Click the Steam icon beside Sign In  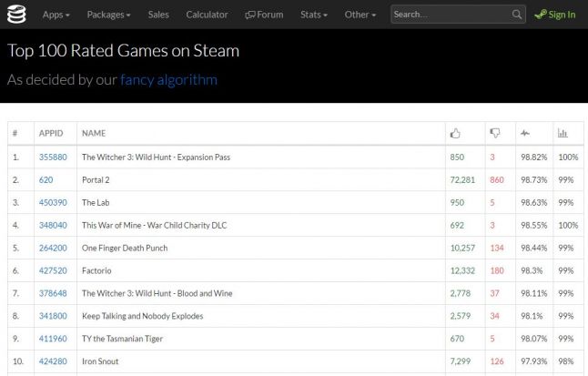tap(541, 15)
